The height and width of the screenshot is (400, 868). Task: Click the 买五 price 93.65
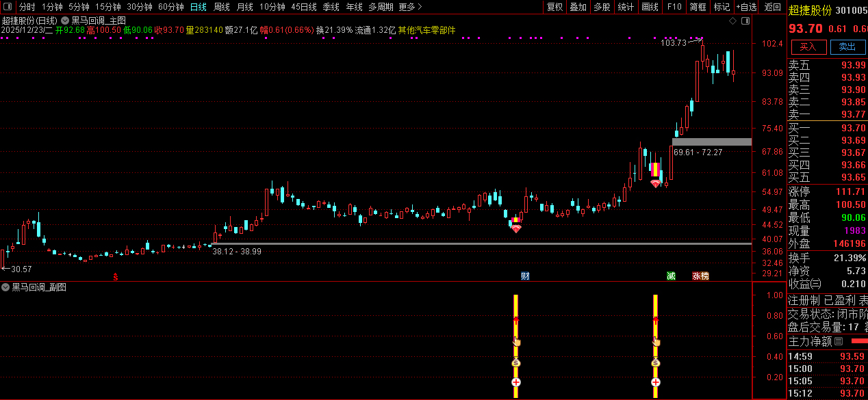point(854,177)
